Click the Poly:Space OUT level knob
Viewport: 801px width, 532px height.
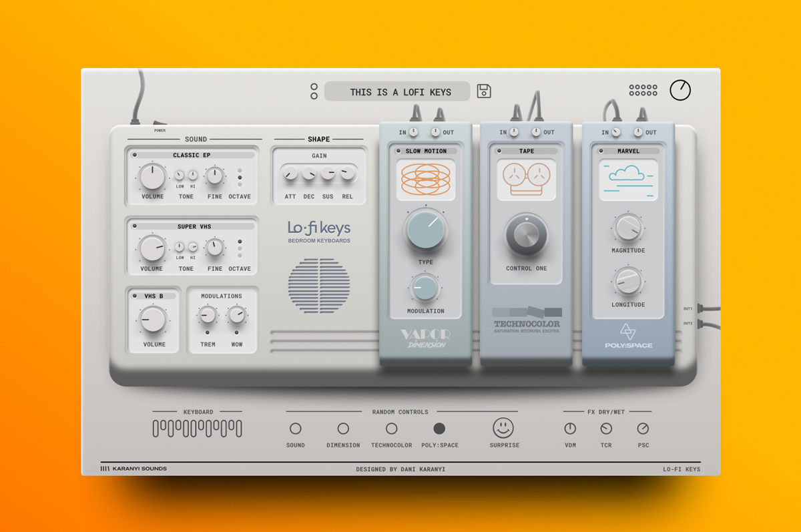coord(638,132)
